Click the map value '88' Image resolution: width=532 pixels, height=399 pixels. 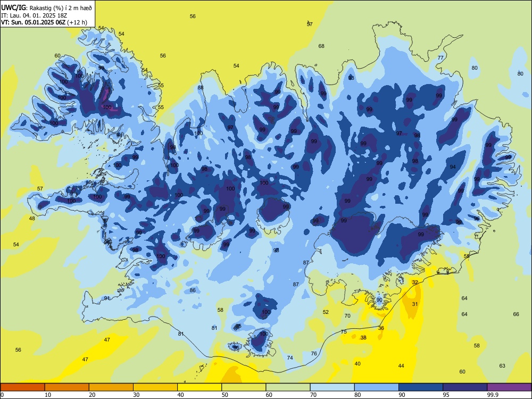pos(201,88)
